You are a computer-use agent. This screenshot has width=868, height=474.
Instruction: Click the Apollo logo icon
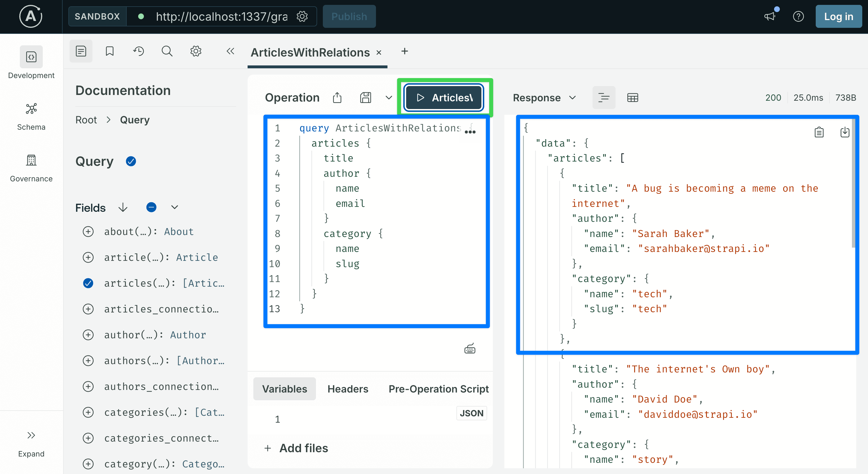(31, 16)
